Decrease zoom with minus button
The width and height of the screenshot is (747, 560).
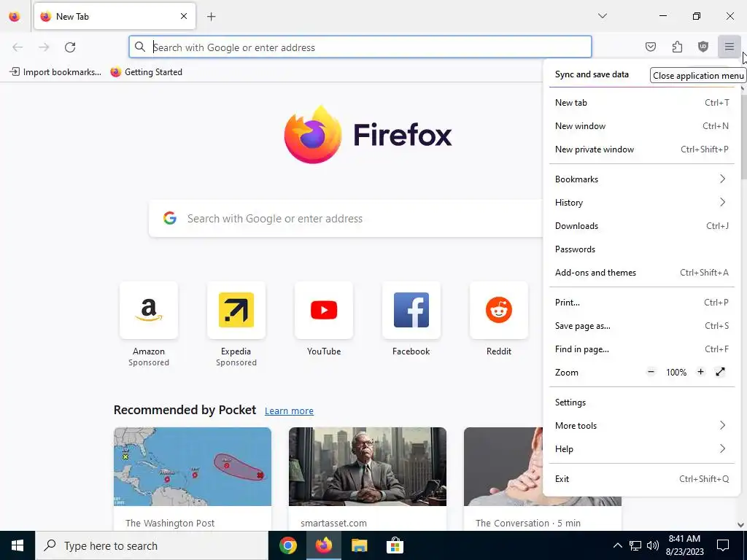click(x=651, y=372)
